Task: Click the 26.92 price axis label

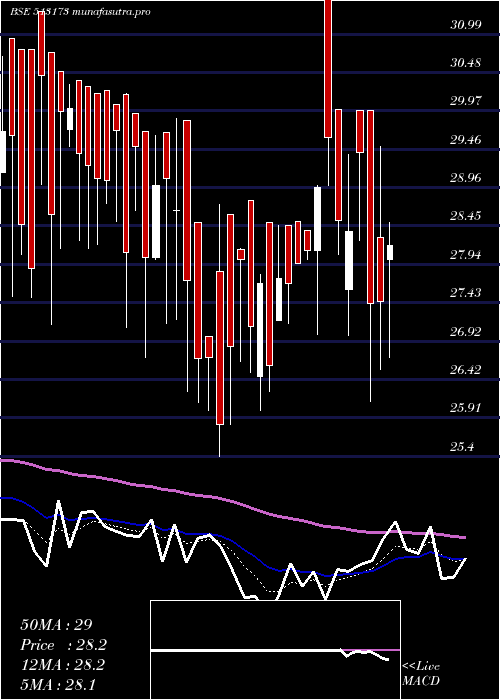Action: (x=466, y=332)
